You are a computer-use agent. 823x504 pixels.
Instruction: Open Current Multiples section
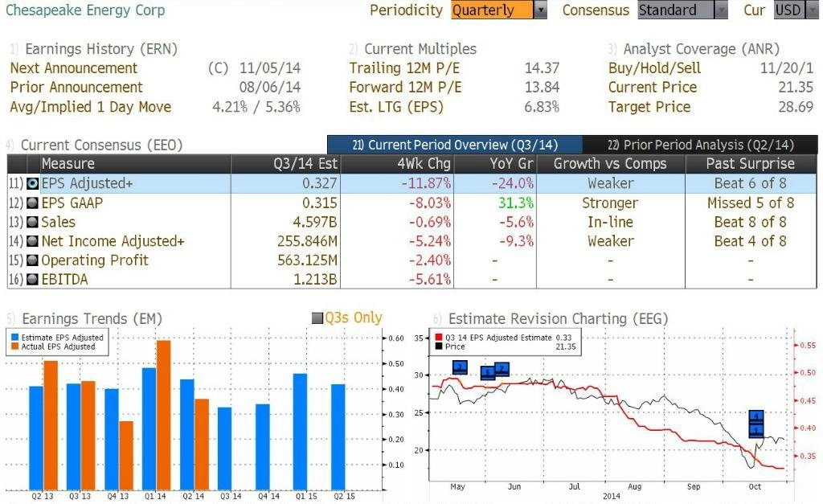pos(420,49)
